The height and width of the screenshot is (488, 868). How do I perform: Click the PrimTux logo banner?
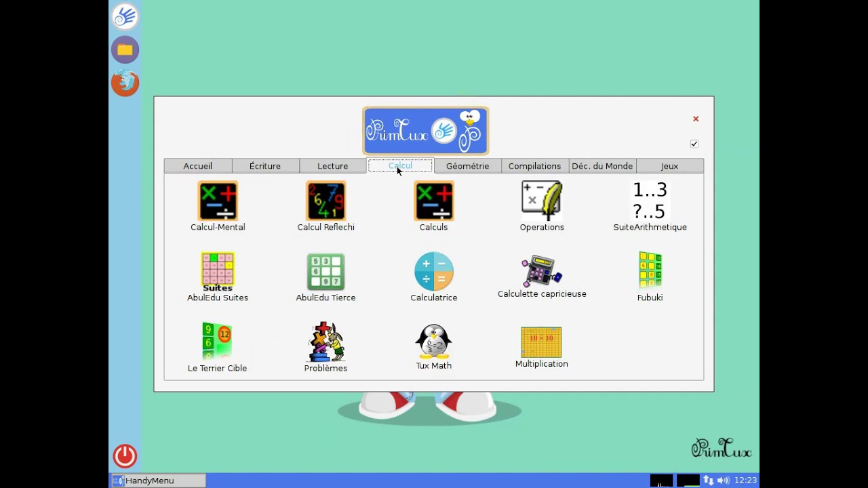tap(426, 131)
